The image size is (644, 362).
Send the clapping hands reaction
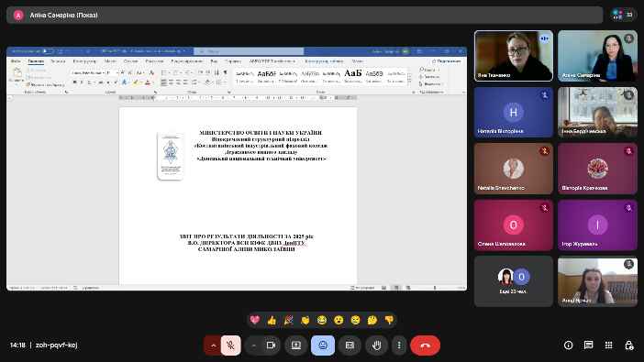pyautogui.click(x=305, y=320)
